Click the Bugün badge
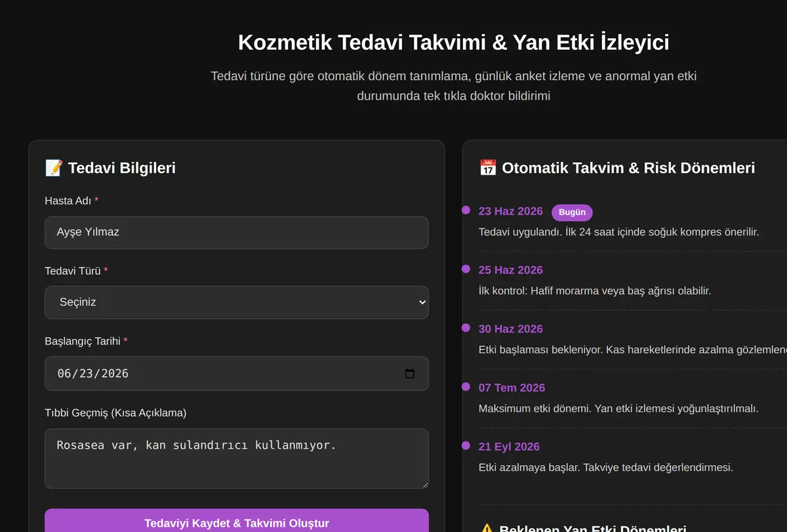The height and width of the screenshot is (532, 787). [x=572, y=213]
